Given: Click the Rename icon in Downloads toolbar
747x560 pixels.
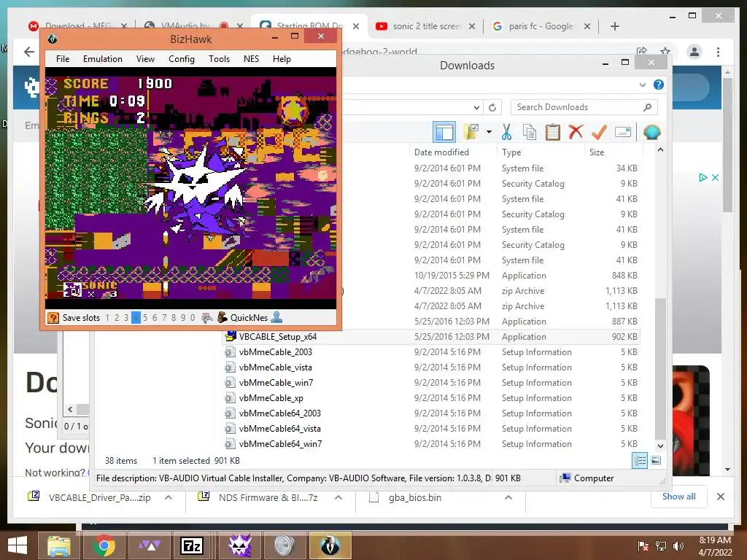Looking at the screenshot, I should 623,132.
